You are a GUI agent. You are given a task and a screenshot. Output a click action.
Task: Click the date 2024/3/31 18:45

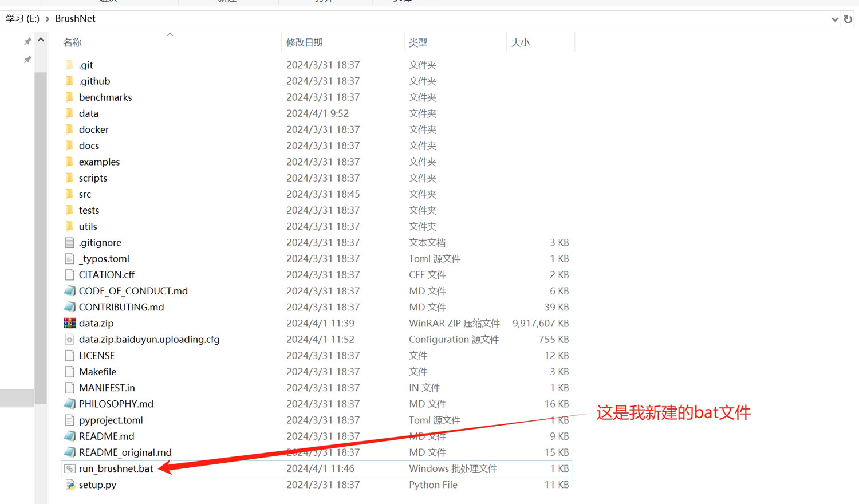323,194
